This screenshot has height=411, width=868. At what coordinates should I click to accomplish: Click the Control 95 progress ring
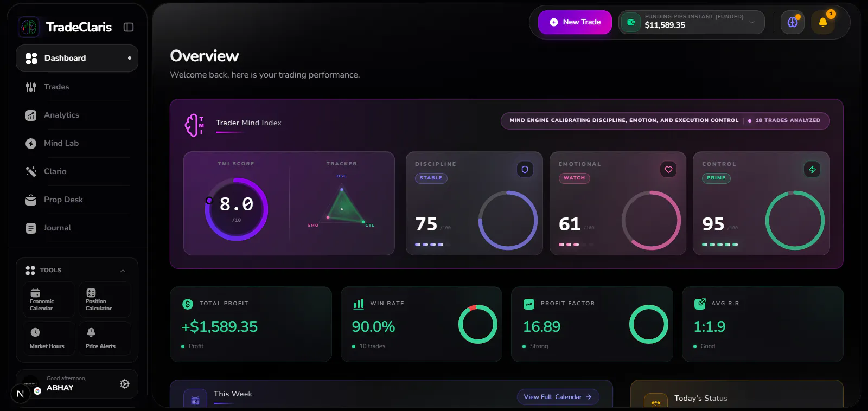click(x=795, y=220)
